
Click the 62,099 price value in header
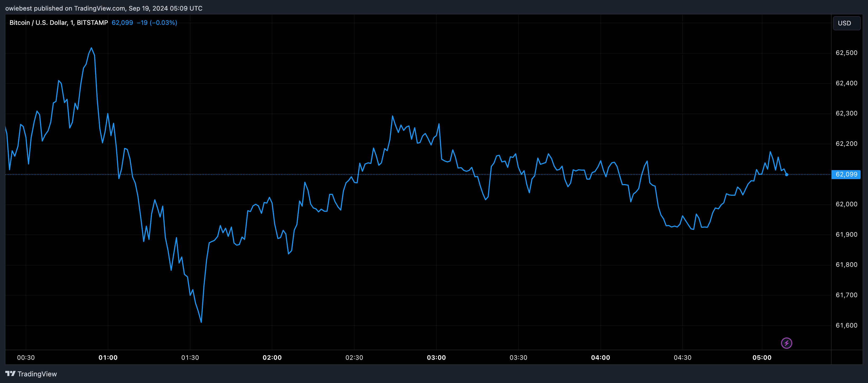(122, 22)
